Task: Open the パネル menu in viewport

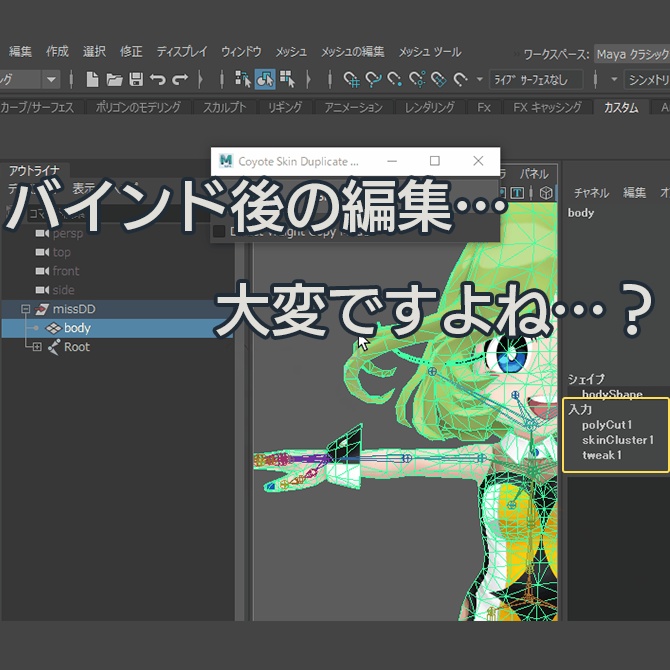Action: tap(534, 173)
